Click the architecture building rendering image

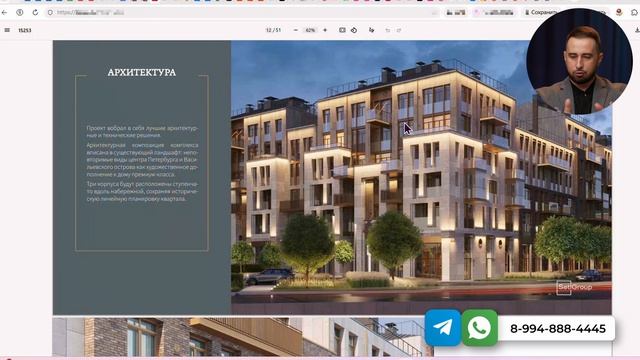(421, 178)
